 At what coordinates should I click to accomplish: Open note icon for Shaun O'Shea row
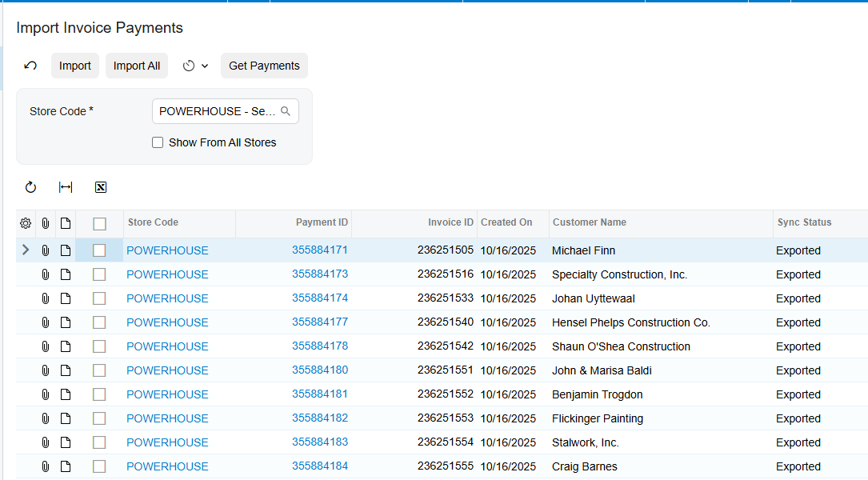pyautogui.click(x=66, y=346)
